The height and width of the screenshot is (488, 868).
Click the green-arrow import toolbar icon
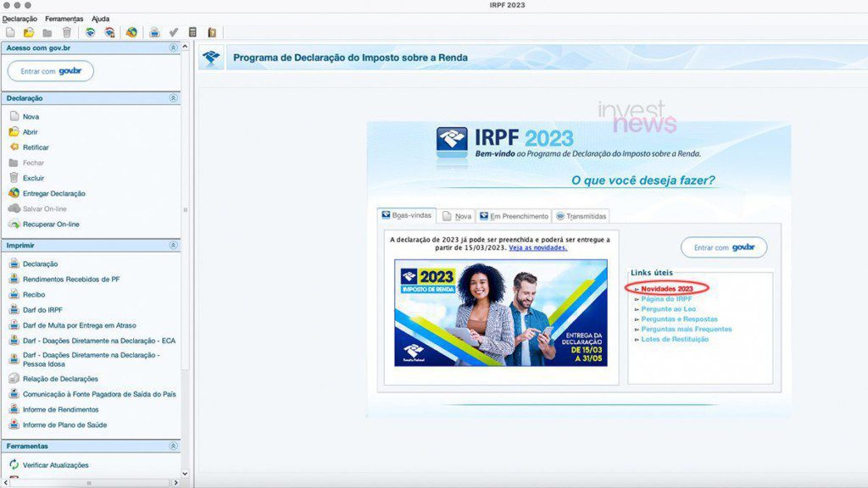(x=90, y=33)
